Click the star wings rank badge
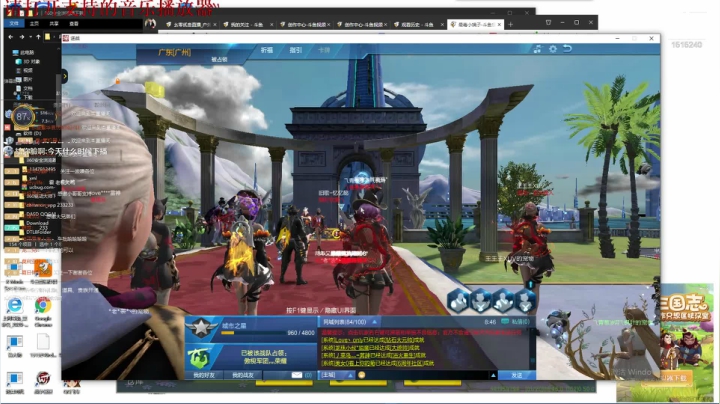The image size is (720, 404). click(x=201, y=328)
